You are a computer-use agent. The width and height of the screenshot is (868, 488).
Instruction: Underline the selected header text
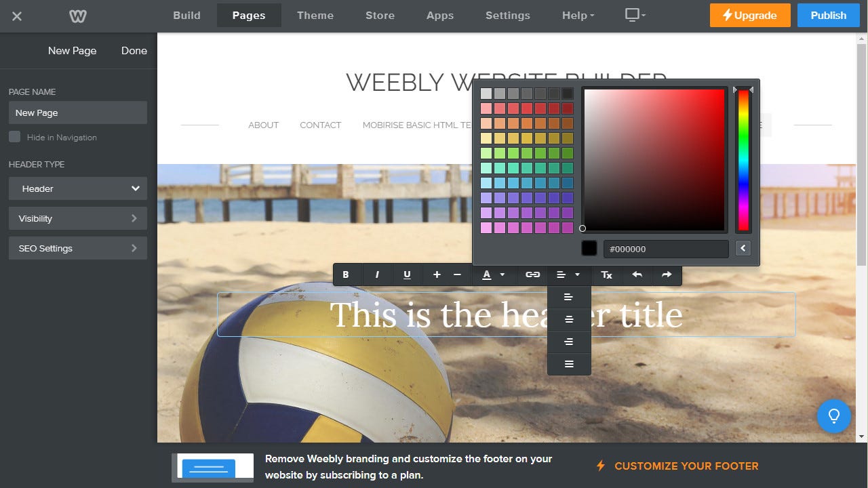(x=407, y=274)
